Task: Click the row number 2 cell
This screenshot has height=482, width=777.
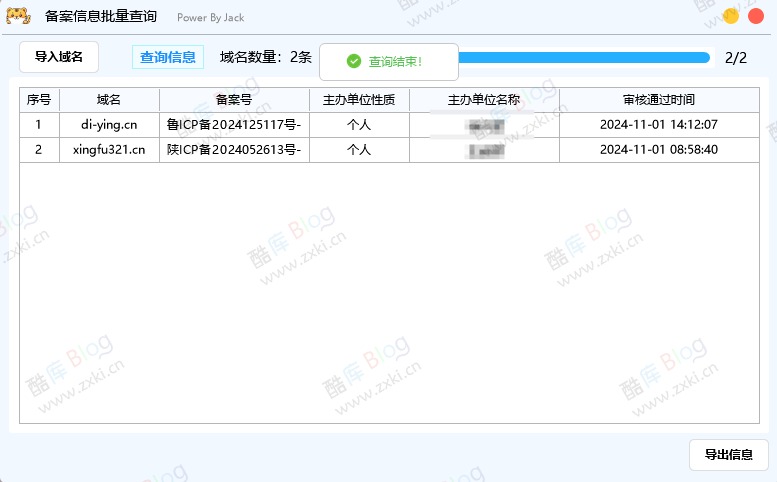Action: click(x=39, y=150)
